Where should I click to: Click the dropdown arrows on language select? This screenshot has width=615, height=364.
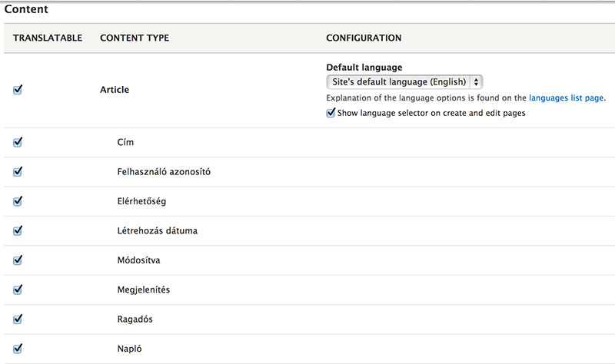[x=477, y=81]
